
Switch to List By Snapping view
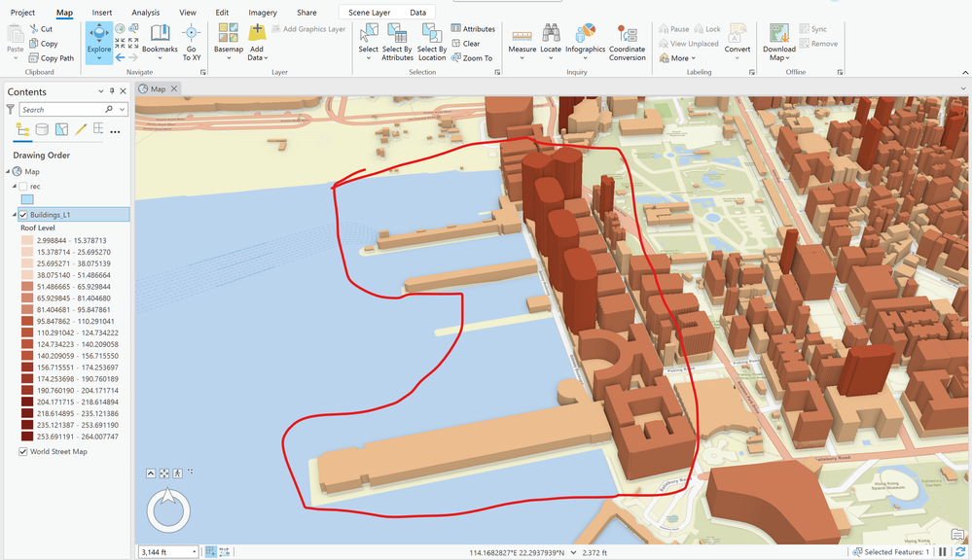coord(98,129)
